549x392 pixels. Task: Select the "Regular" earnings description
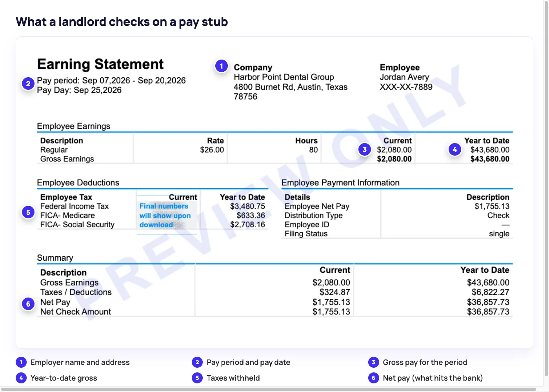54,150
